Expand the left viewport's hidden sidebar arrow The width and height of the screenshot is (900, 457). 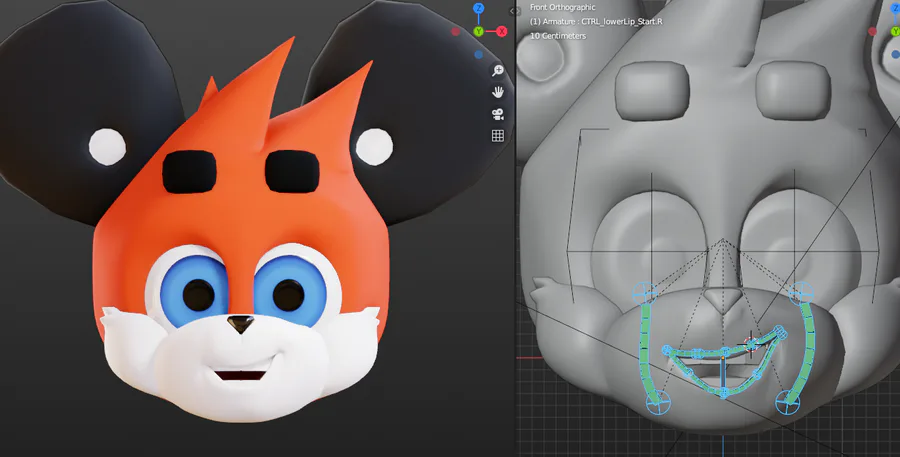point(511,11)
